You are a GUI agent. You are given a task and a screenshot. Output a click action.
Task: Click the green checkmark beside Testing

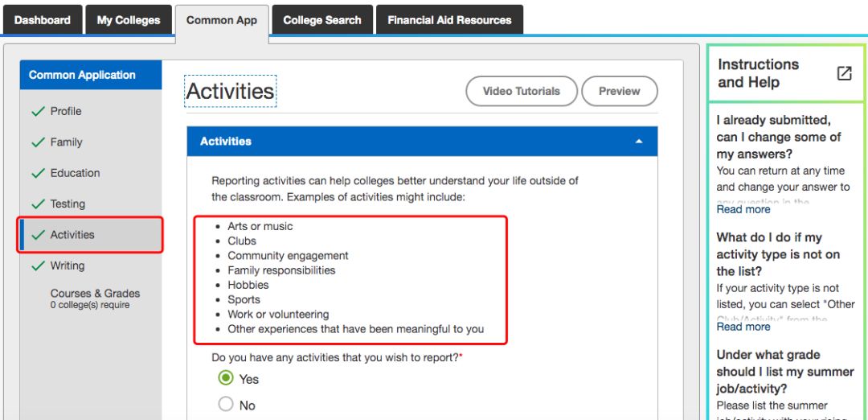pyautogui.click(x=39, y=204)
